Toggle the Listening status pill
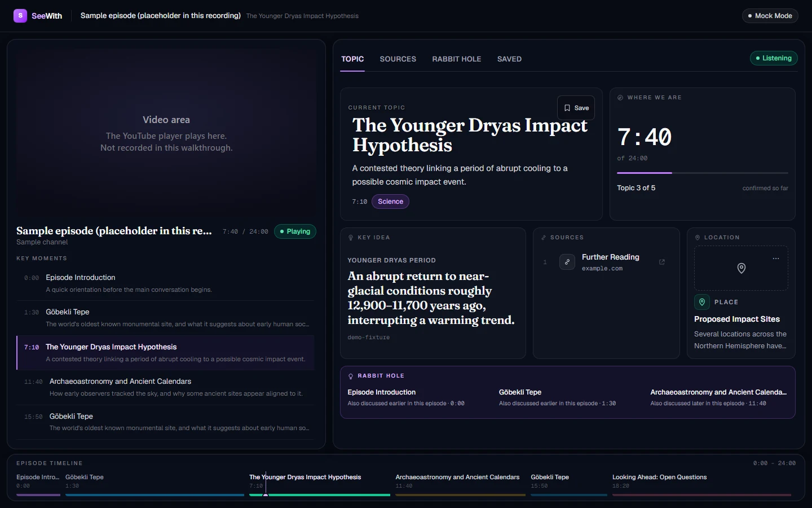This screenshot has height=508, width=812. click(x=774, y=58)
